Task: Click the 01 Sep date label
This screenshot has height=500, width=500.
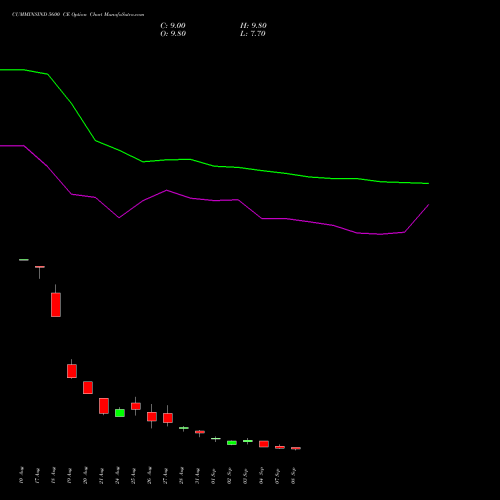Action: pyautogui.click(x=213, y=475)
